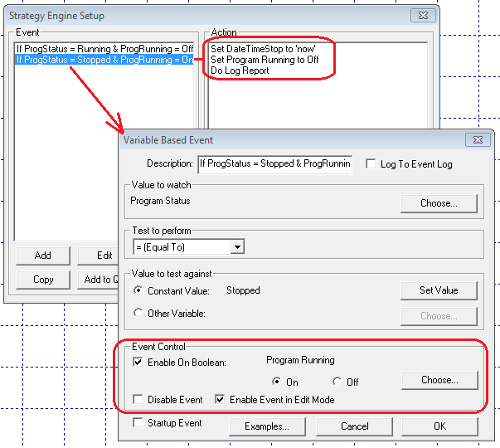The height and width of the screenshot is (448, 500).
Task: Uncheck Enable Event in Edit Mode
Action: (221, 400)
